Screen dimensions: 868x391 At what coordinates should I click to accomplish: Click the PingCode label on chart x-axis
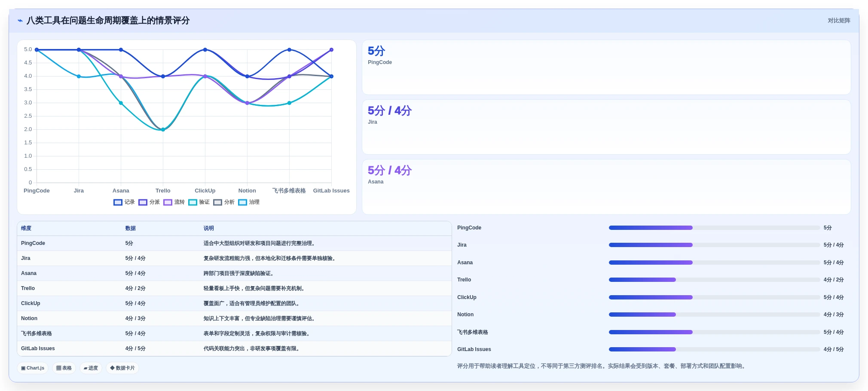[x=37, y=191]
